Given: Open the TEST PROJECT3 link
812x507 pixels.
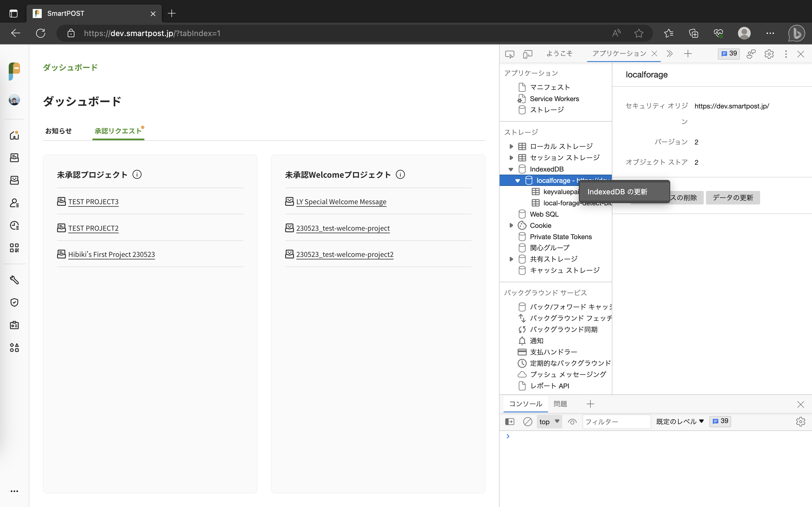Looking at the screenshot, I should coord(93,201).
